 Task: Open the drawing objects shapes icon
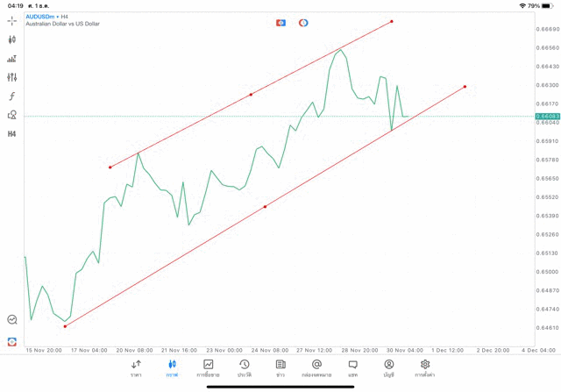click(12, 115)
